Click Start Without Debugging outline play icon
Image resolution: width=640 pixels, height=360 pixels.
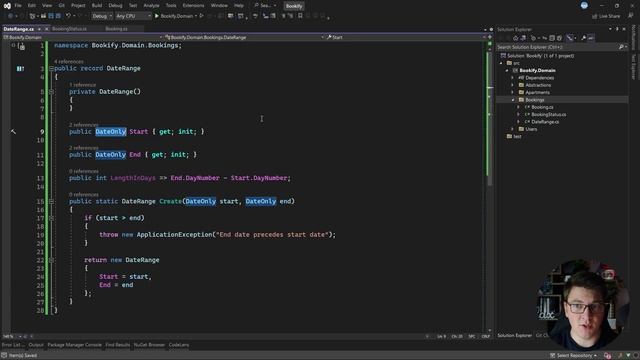201,16
